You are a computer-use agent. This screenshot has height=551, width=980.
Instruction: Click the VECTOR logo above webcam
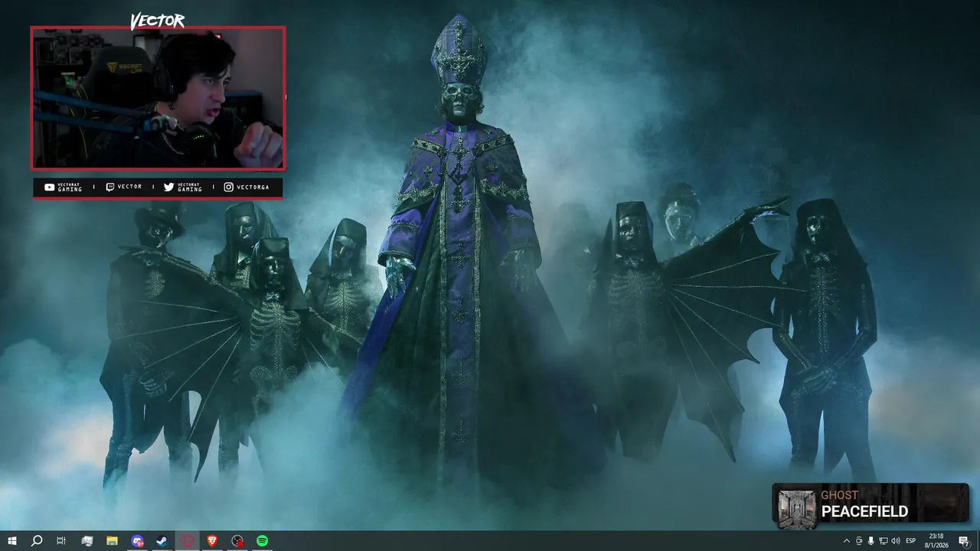[158, 21]
